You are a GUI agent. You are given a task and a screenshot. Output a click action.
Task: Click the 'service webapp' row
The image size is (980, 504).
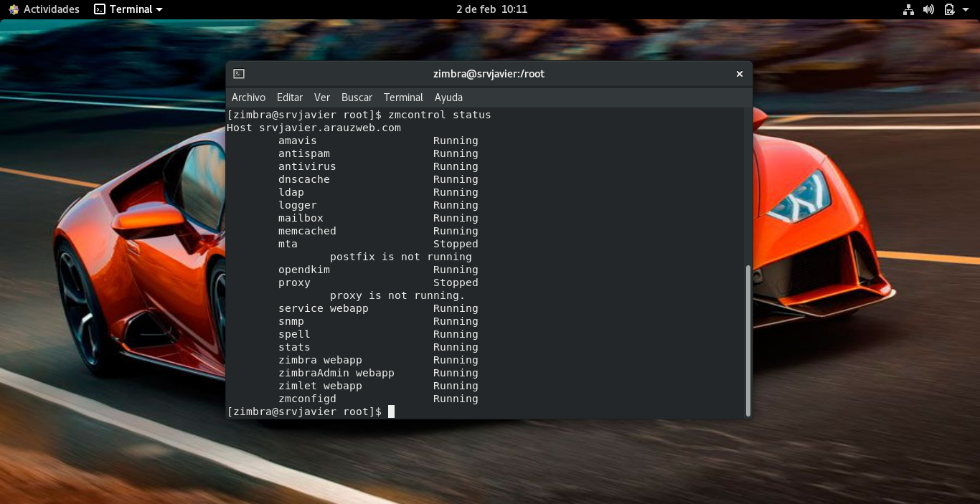tap(378, 308)
